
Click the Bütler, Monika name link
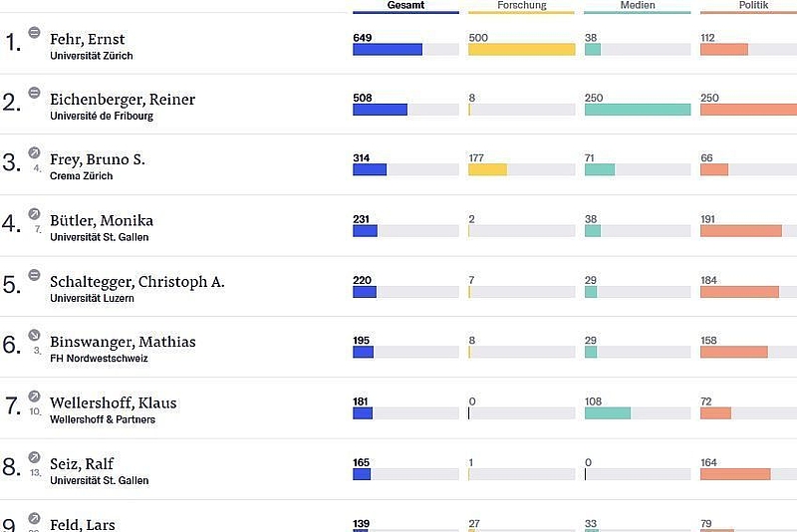(102, 221)
